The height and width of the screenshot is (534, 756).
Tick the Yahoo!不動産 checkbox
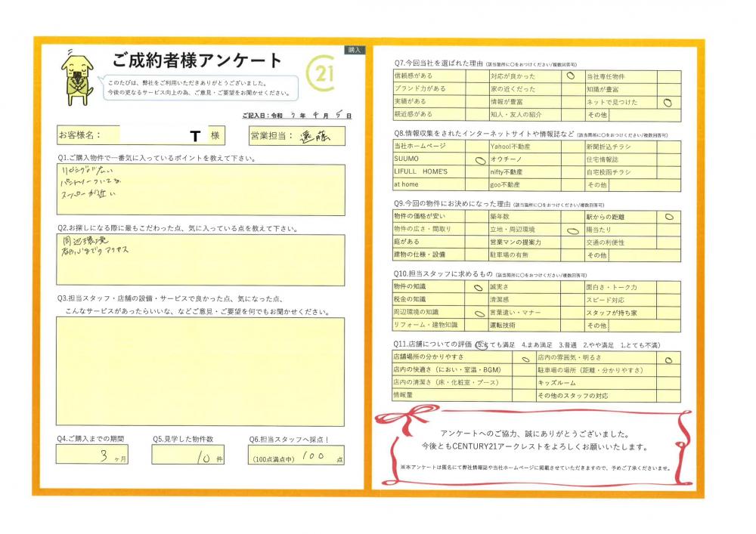point(572,146)
